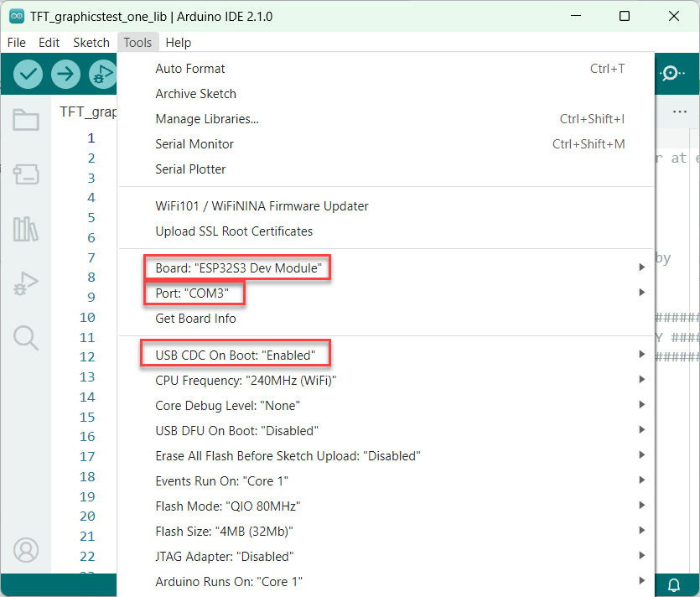
Task: Open the Help menu
Action: point(178,43)
